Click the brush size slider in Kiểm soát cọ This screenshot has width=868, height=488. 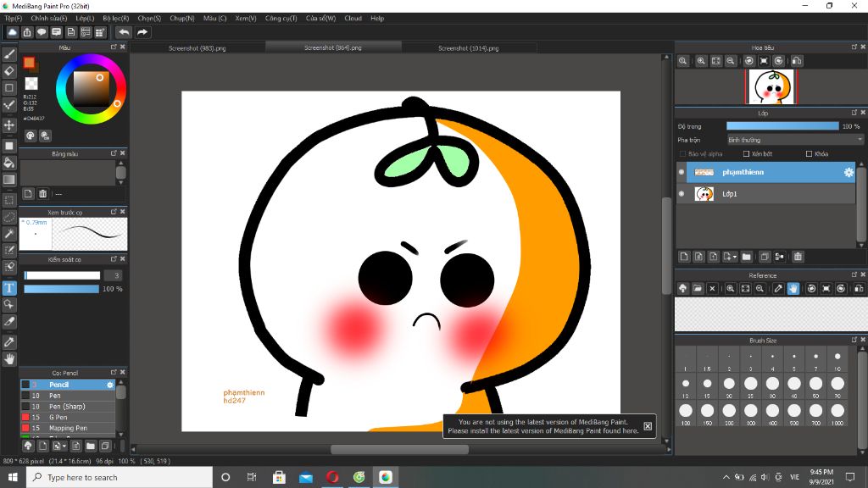pyautogui.click(x=62, y=275)
